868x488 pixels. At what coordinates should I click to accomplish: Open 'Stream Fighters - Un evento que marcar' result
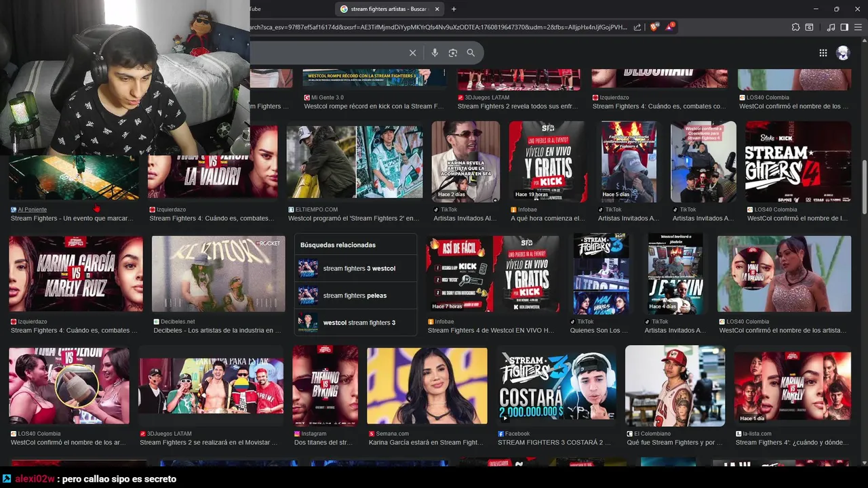click(x=72, y=218)
